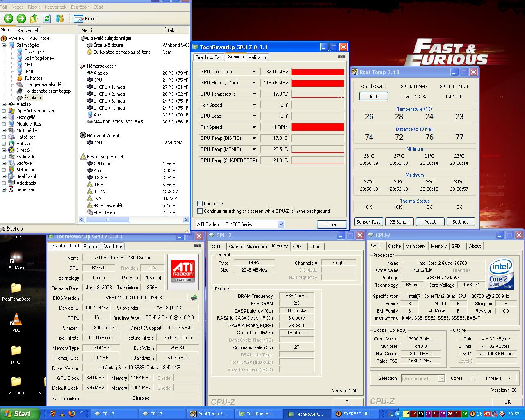Switch to Graphics Card tab in GPU-Z Sensors window
This screenshot has width=525, height=420.
pyautogui.click(x=209, y=57)
